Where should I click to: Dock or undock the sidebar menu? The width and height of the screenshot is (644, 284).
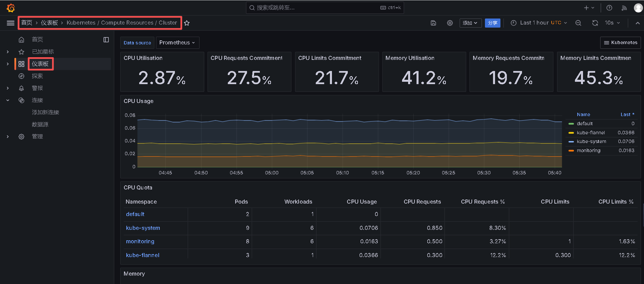(x=106, y=40)
